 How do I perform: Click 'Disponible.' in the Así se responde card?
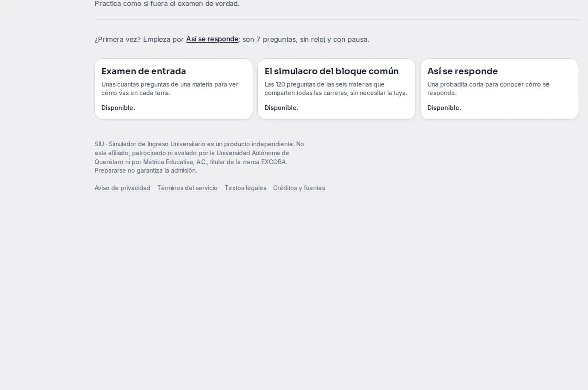[444, 108]
